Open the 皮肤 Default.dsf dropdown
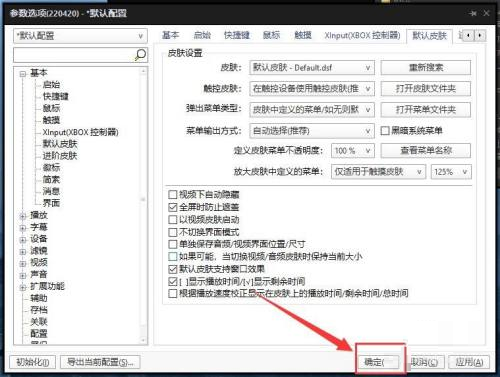This screenshot has width=500, height=377. (x=312, y=68)
